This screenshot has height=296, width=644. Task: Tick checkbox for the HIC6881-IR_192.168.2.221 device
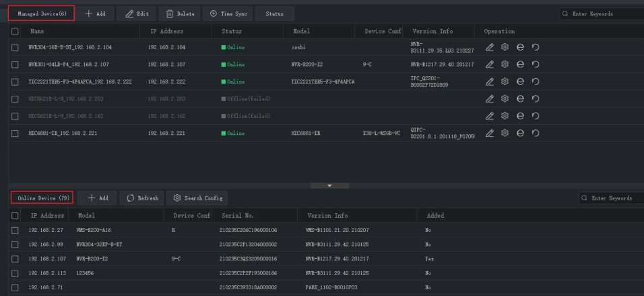coord(15,134)
